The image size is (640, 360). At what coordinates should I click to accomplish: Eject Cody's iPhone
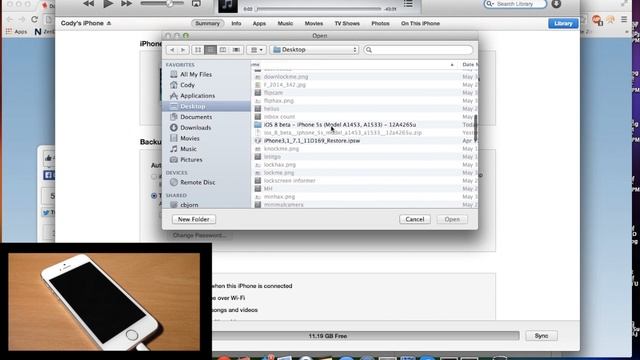coord(109,24)
